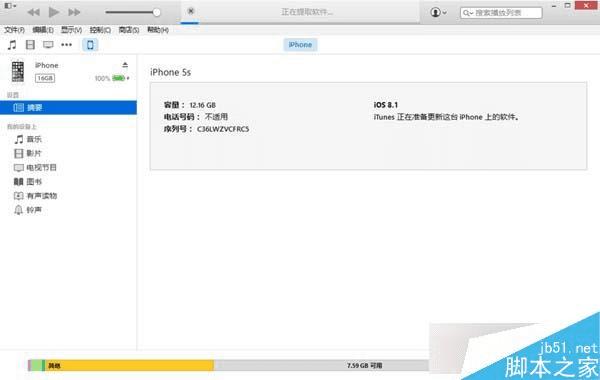Adjust the volume slider knob

[x=157, y=12]
